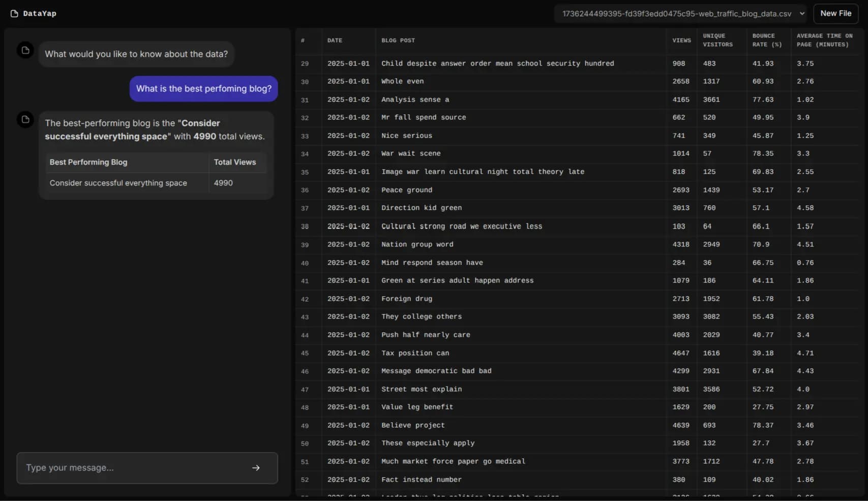Click the 'Tax position can' row
The height and width of the screenshot is (501, 868).
415,353
